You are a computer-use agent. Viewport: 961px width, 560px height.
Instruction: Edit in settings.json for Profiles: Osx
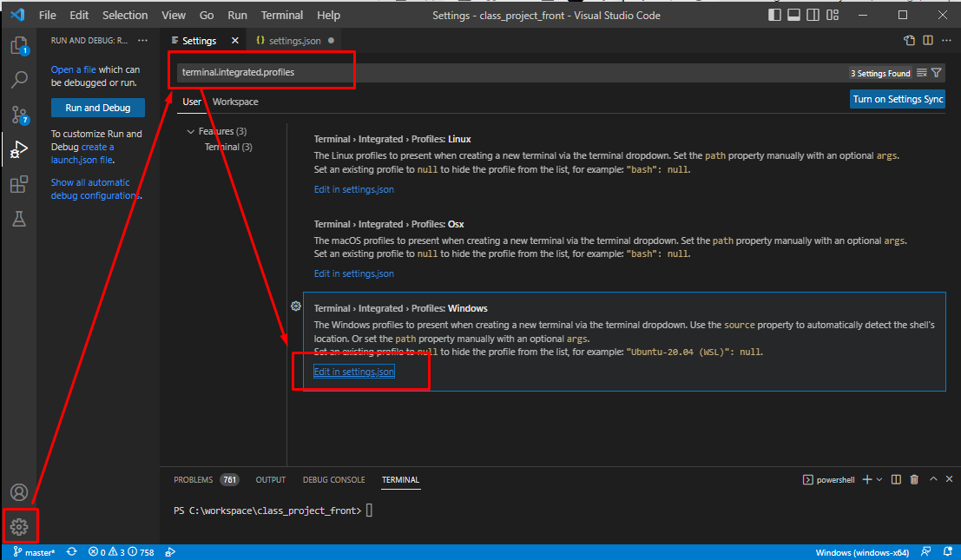pyautogui.click(x=353, y=273)
